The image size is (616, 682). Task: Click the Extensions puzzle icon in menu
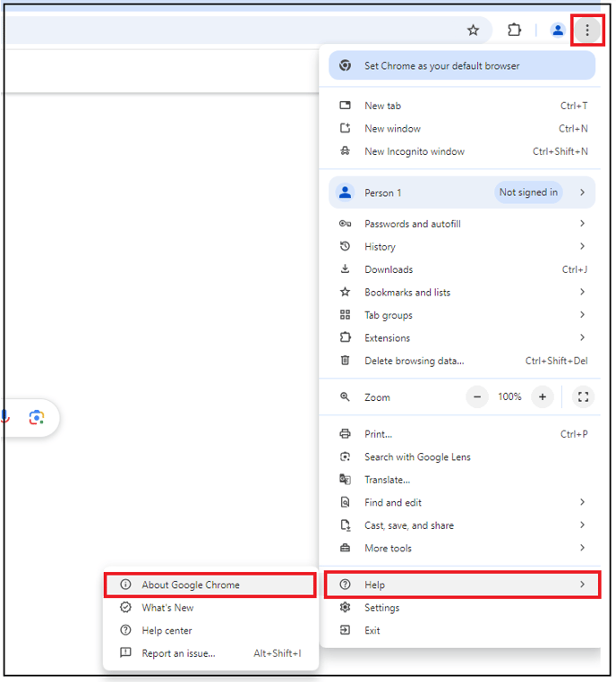345,337
